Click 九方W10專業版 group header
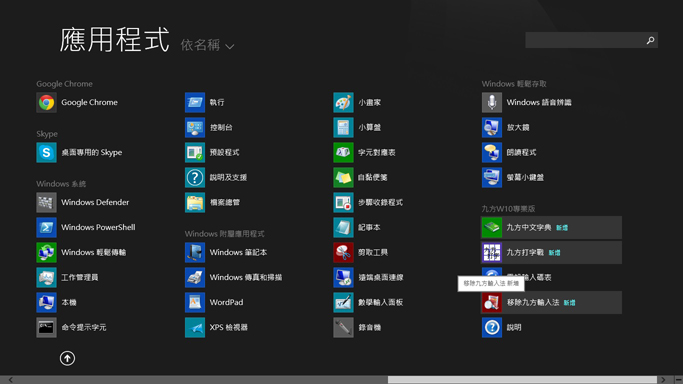The height and width of the screenshot is (384, 683). pyautogui.click(x=508, y=209)
